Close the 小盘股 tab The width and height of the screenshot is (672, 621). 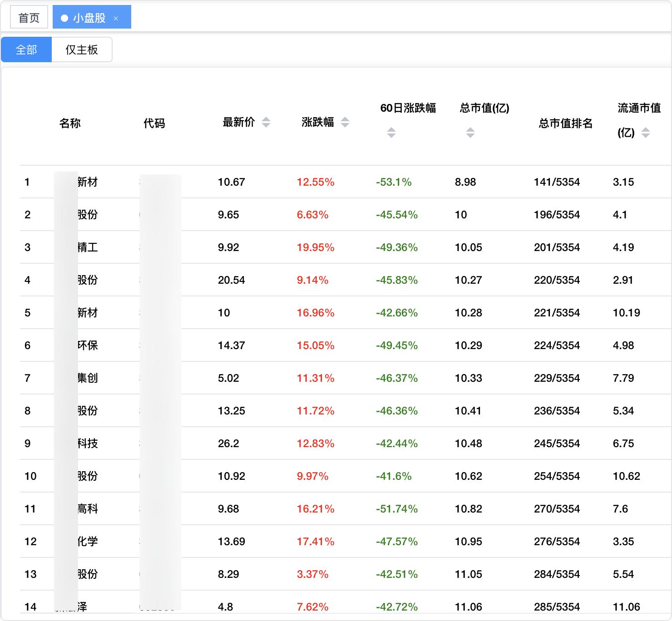[x=116, y=18]
